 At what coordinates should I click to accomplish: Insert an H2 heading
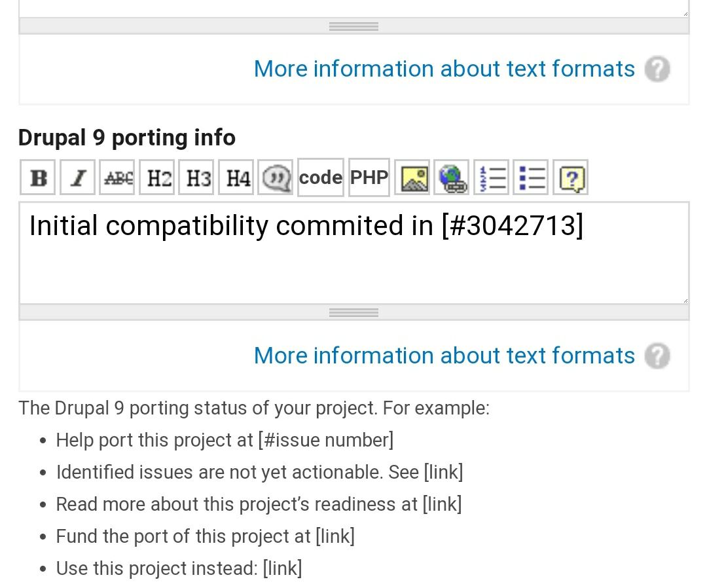coord(157,177)
